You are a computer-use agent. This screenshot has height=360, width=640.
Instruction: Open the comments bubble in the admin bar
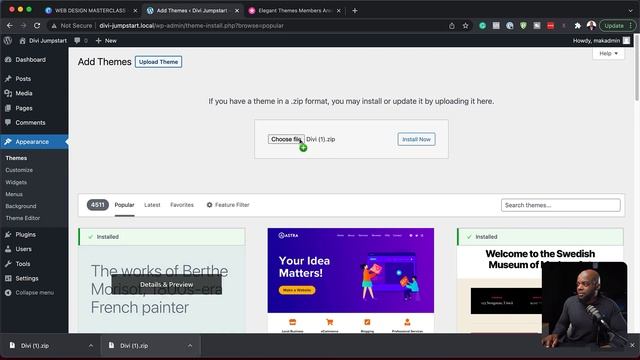(80, 40)
